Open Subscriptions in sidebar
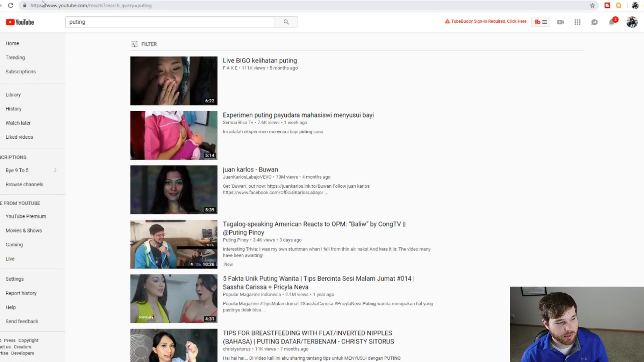This screenshot has width=644, height=362. pyautogui.click(x=20, y=71)
